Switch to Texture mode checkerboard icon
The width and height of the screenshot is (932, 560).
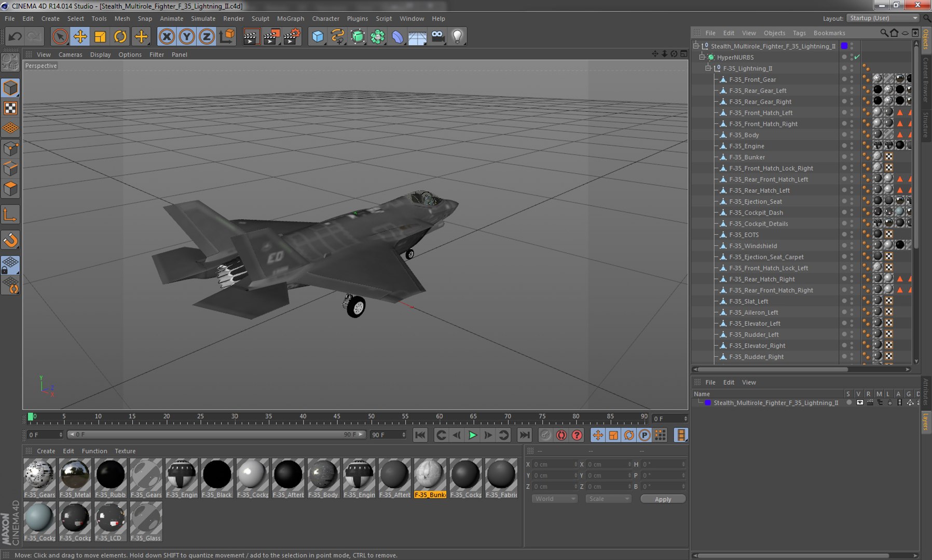(x=10, y=108)
